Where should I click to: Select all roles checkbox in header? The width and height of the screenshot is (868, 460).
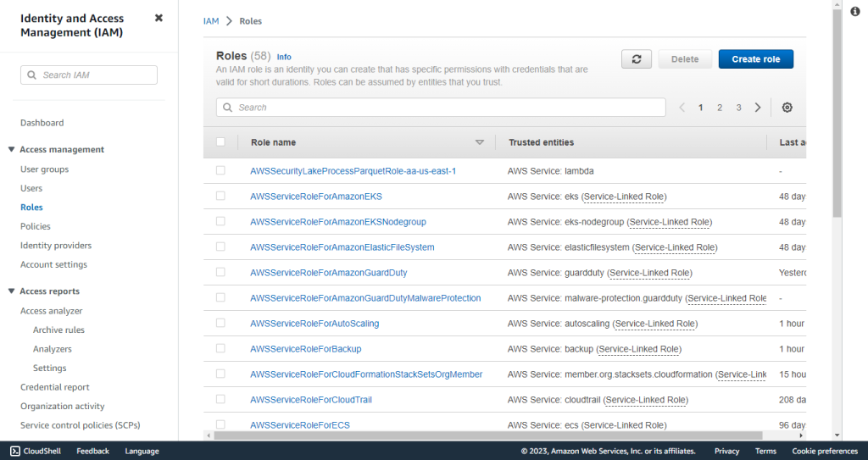coord(220,141)
